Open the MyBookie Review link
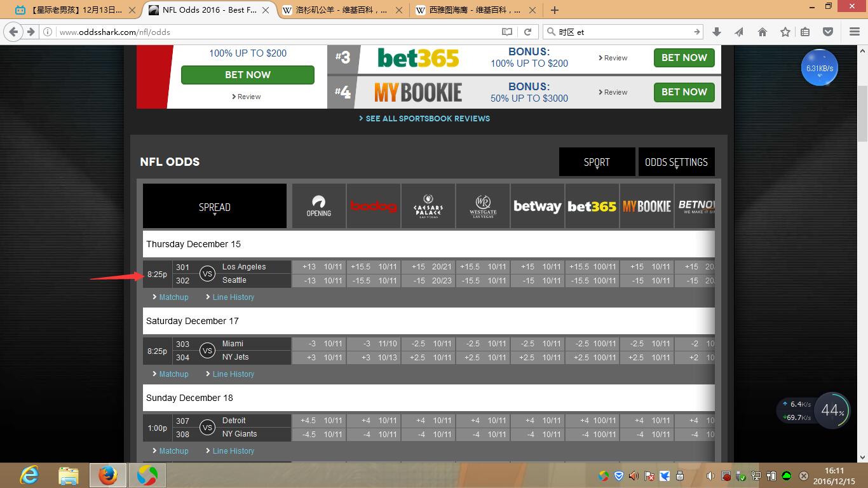Screen dimensions: 868x488 pyautogui.click(x=613, y=92)
